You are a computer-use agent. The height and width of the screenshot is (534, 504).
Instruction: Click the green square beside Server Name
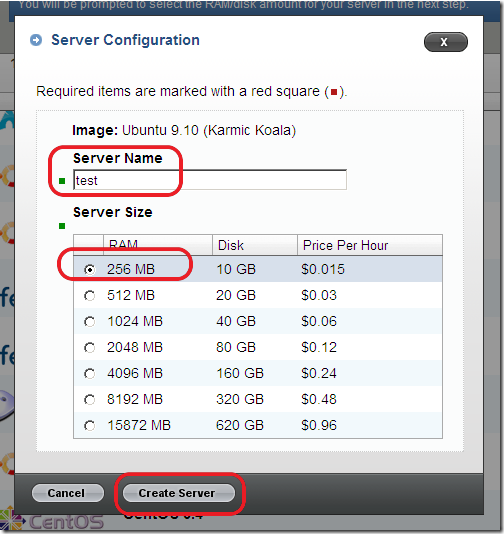62,181
